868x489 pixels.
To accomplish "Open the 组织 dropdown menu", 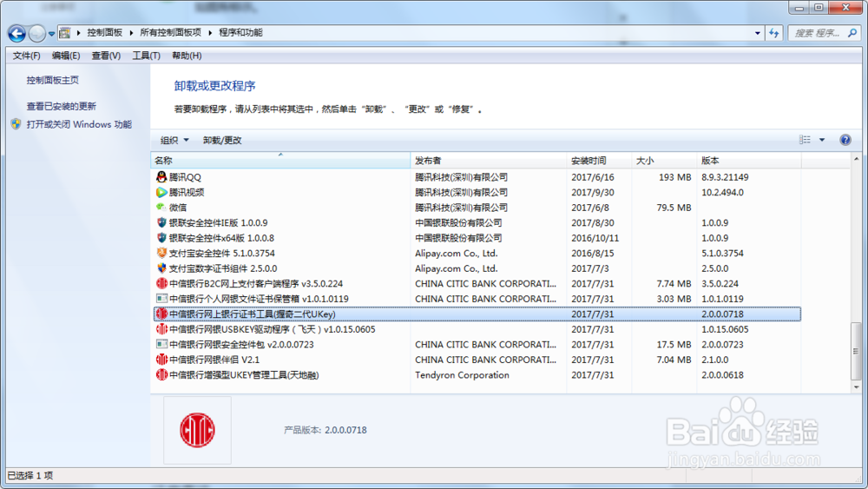I will [174, 140].
